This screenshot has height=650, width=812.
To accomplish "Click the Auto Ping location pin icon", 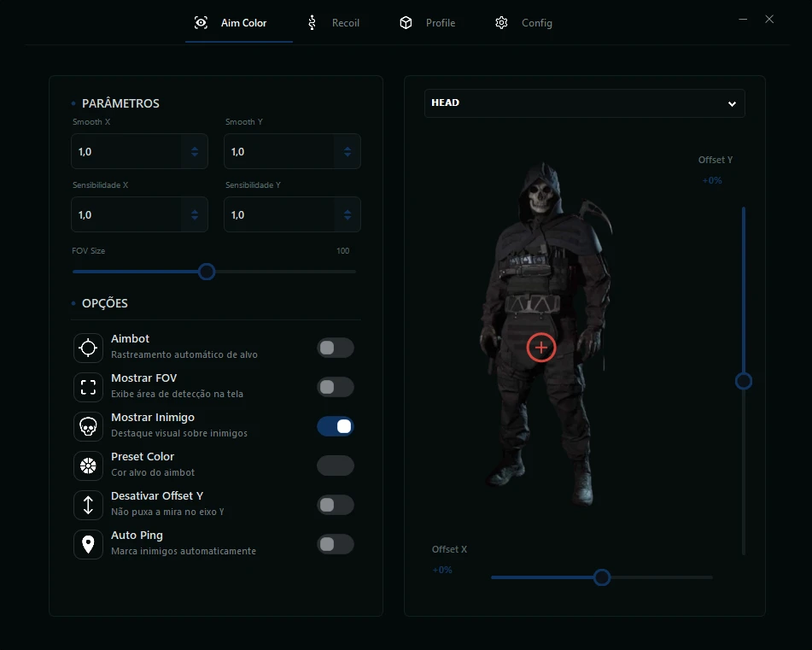I will (89, 544).
